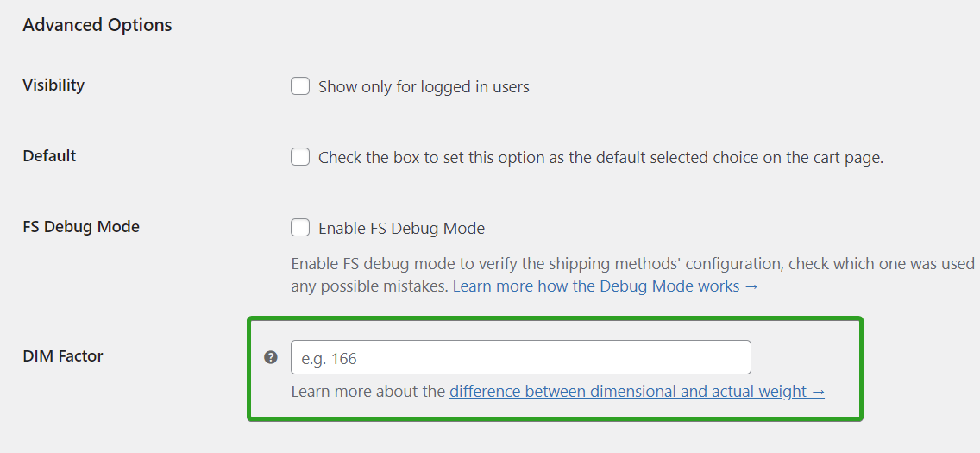Tick the Visibility logged in users checkbox
Screen dimensions: 980x453
[300, 85]
